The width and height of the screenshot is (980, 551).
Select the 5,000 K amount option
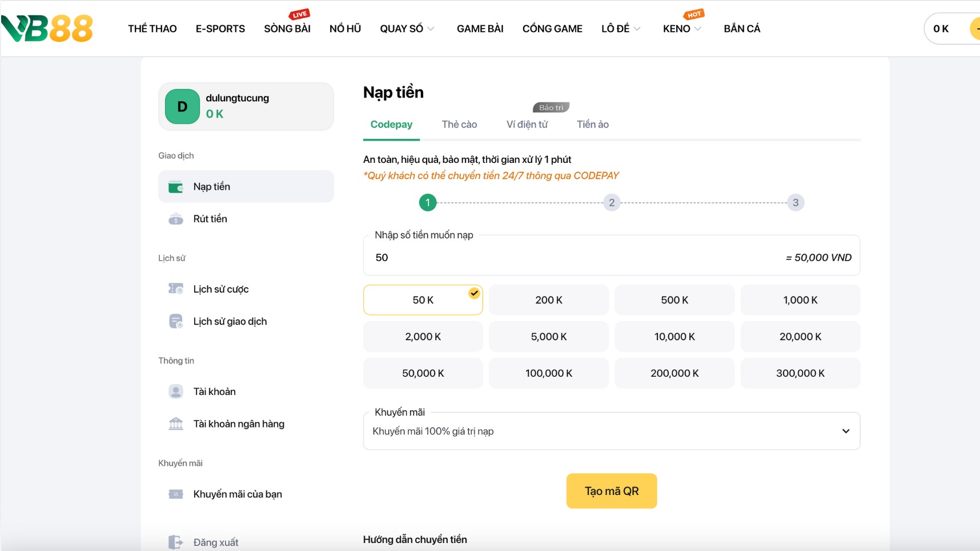click(549, 337)
